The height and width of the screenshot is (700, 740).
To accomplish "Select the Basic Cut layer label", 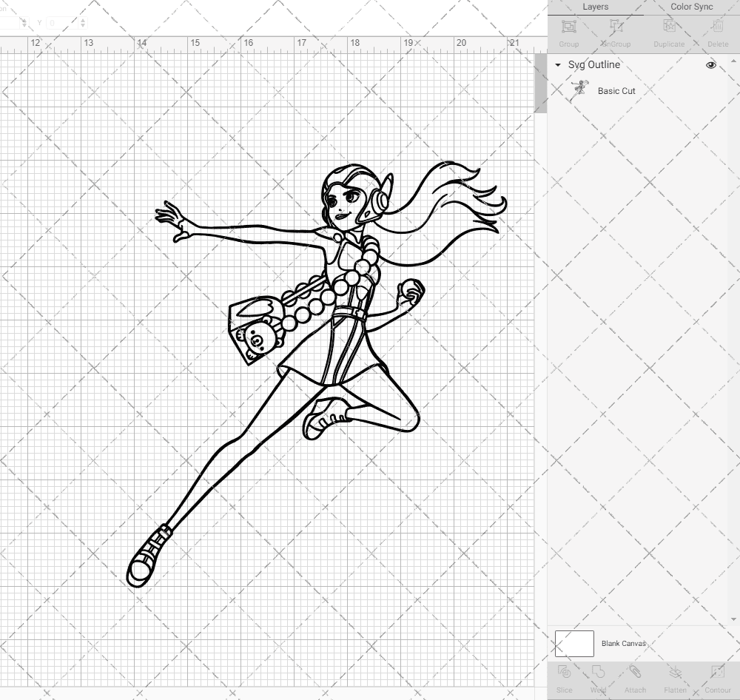I will [x=616, y=91].
